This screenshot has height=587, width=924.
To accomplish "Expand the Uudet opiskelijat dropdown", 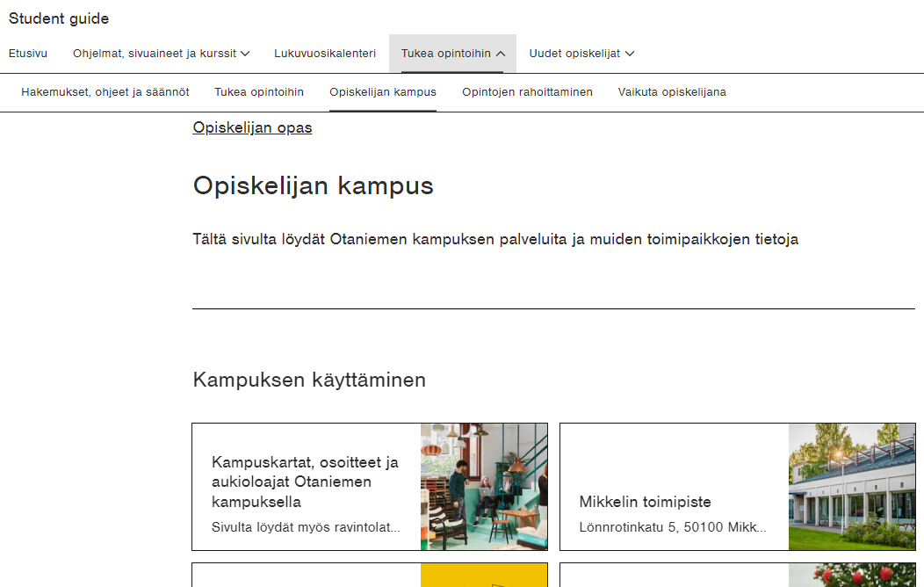I will pos(581,54).
